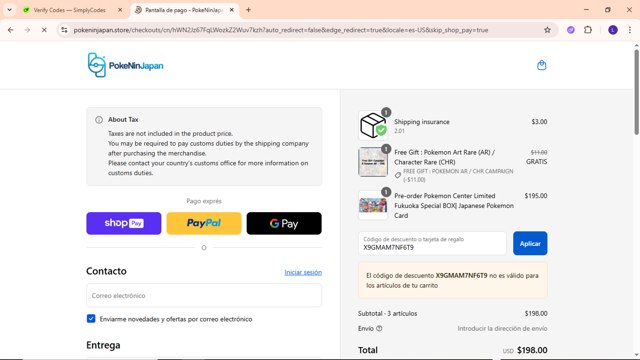Select the Pantalla de pago PokeNinJapan tab

coord(184,10)
